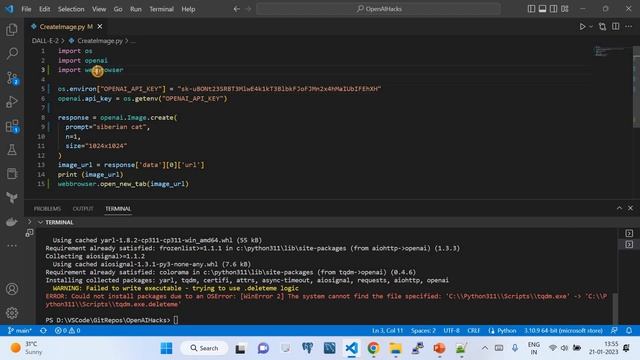Open the Run menu
The height and width of the screenshot is (360, 640).
[x=136, y=9]
